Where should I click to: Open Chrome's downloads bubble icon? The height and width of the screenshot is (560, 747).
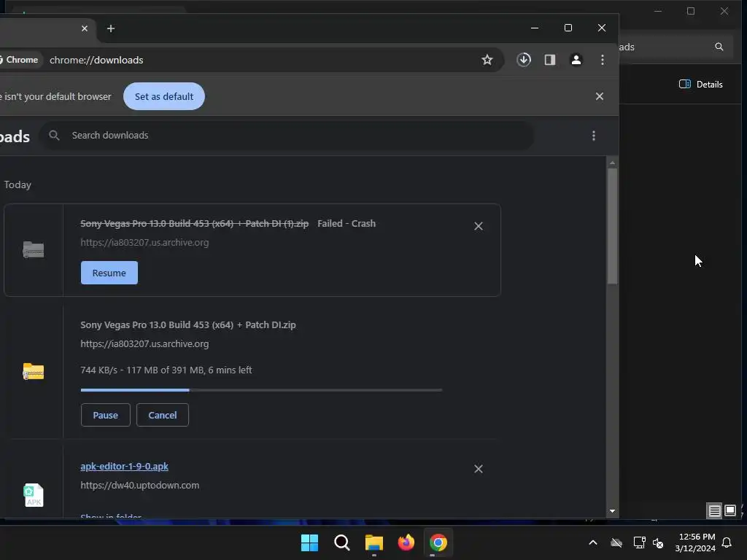coord(524,60)
